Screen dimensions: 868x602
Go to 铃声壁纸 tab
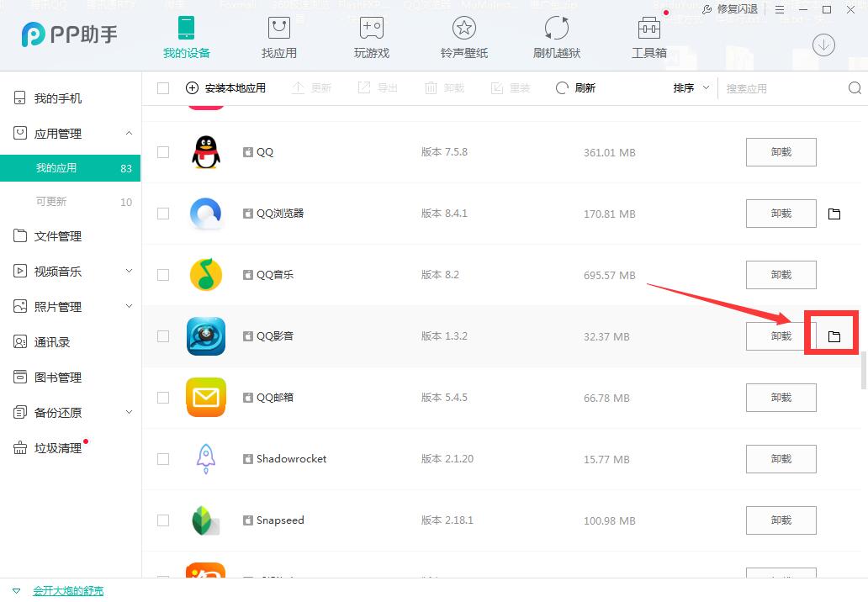464,37
